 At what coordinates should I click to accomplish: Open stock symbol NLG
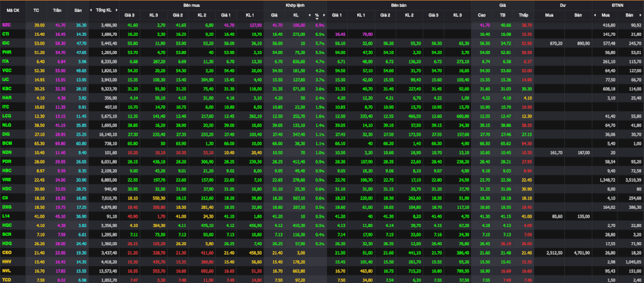[6, 125]
